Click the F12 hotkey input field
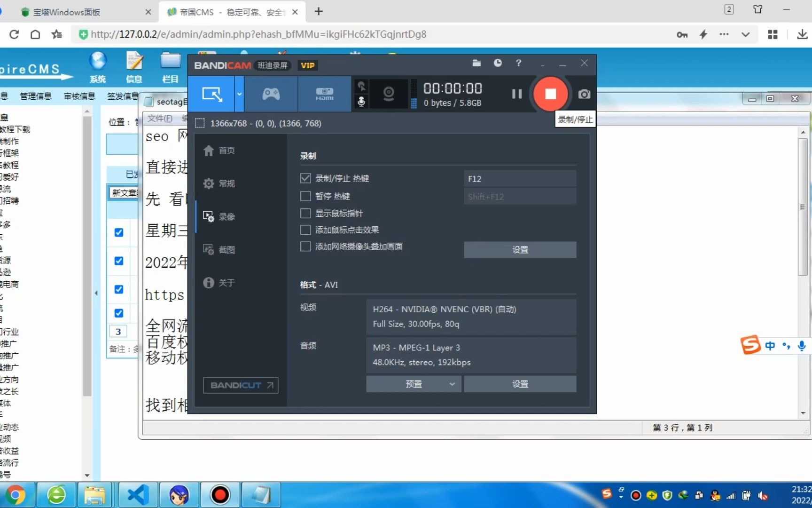The width and height of the screenshot is (812, 508). point(520,179)
